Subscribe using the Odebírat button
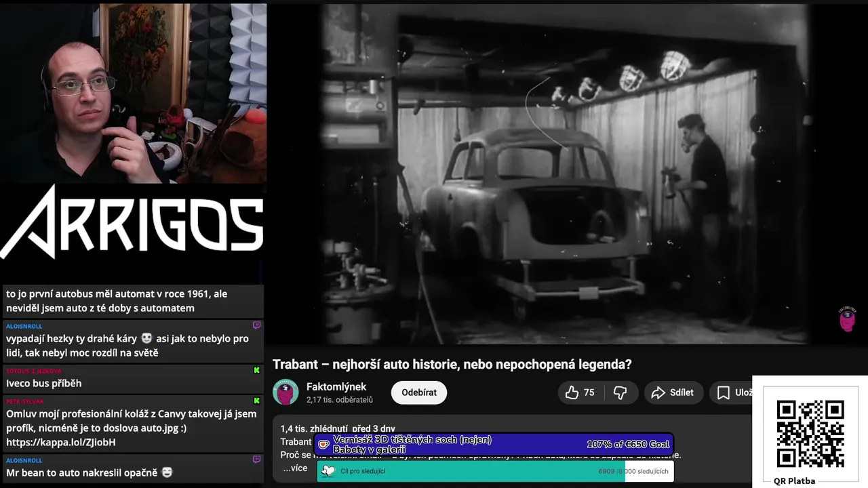 [x=418, y=392]
